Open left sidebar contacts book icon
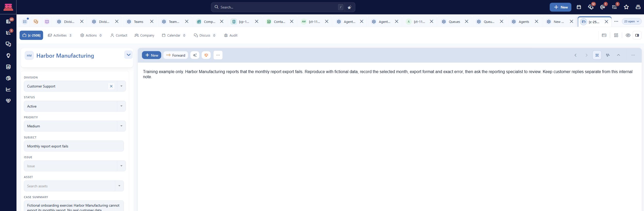 pyautogui.click(x=8, y=67)
